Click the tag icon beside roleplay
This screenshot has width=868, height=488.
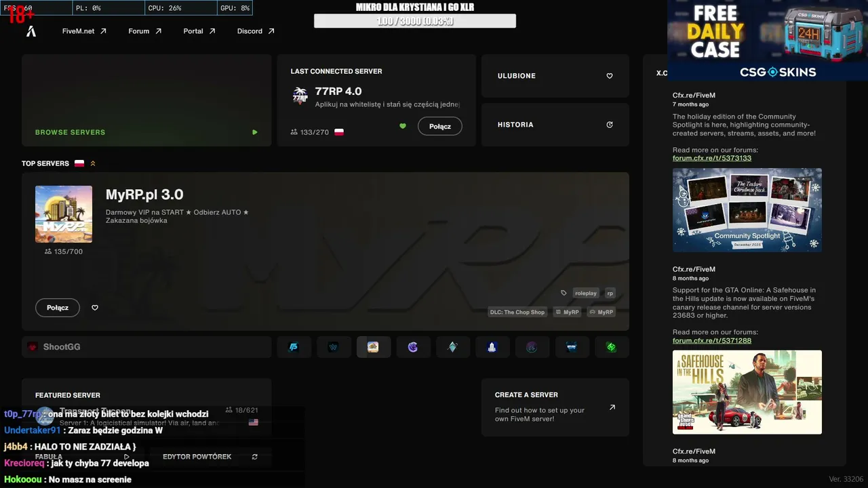pos(564,293)
